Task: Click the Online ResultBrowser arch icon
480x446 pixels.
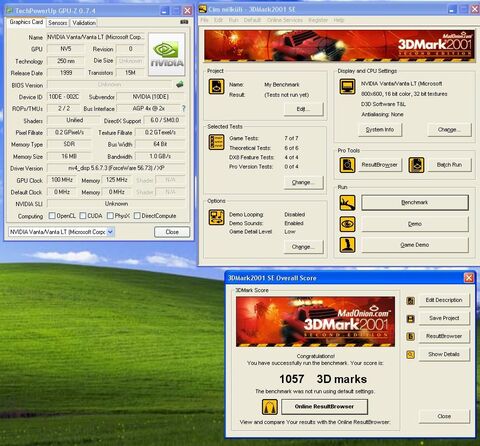Action: pyautogui.click(x=270, y=407)
